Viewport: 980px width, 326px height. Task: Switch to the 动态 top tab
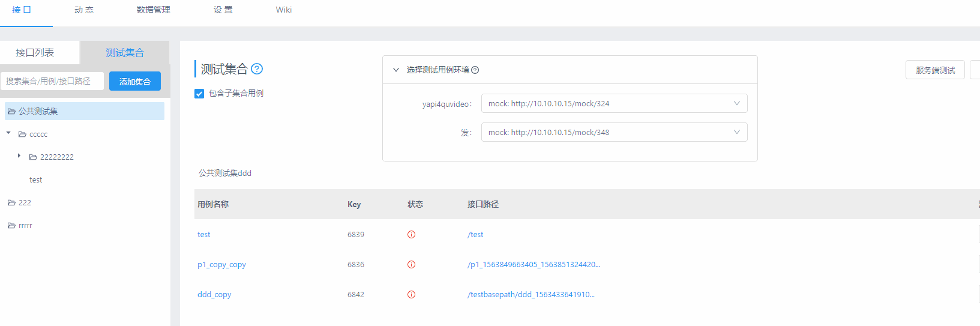click(84, 10)
